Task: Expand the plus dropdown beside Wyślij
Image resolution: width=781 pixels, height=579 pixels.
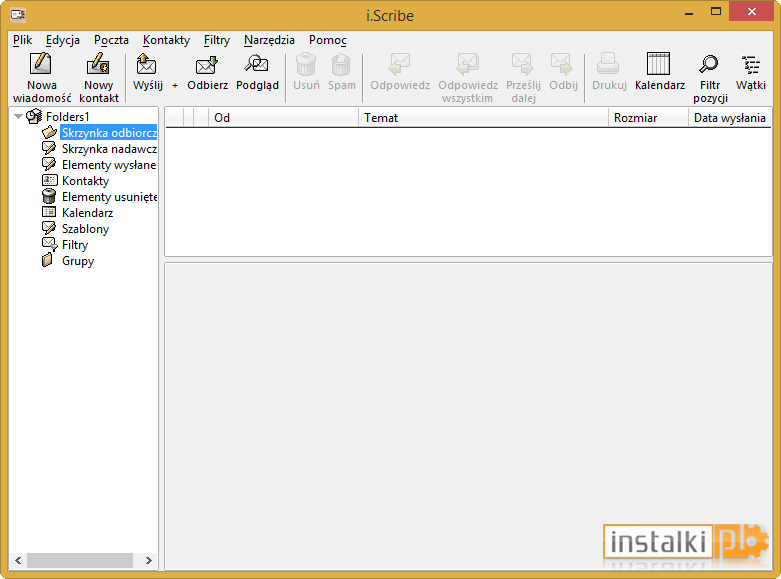Action: (175, 86)
